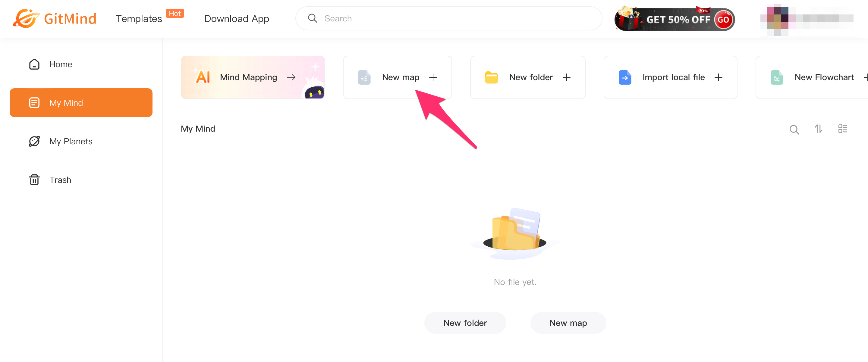Click the green New Flowchart icon

[x=777, y=77]
